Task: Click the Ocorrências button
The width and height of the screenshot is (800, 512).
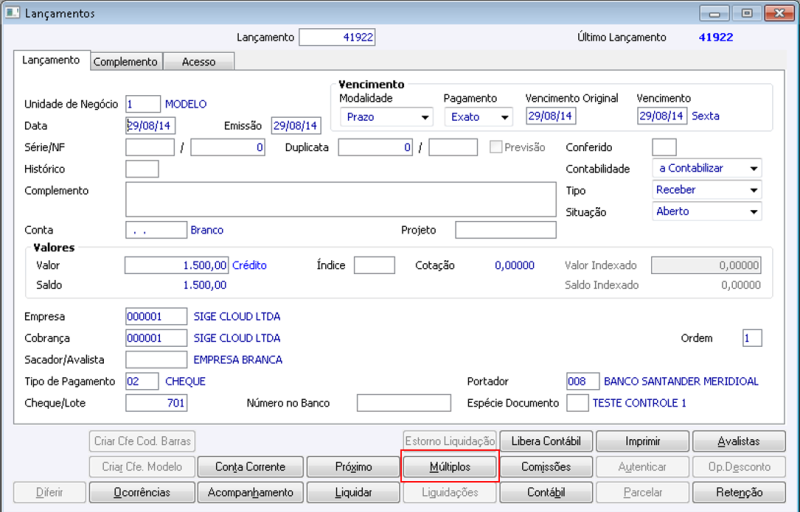Action: point(142,492)
